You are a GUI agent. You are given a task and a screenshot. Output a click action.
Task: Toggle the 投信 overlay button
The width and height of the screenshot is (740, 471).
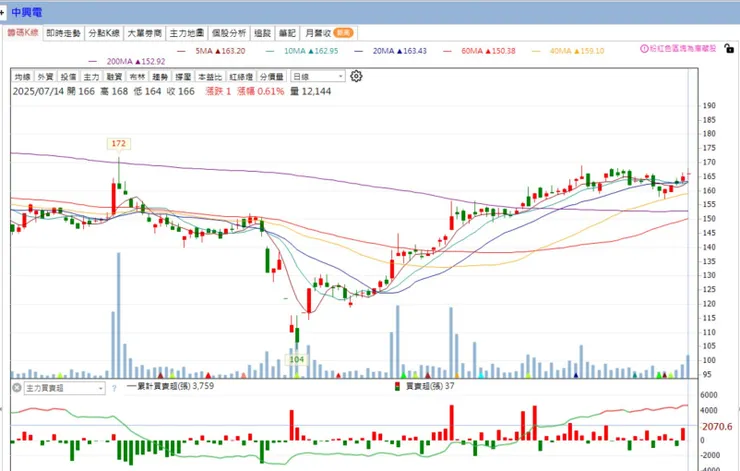[x=68, y=76]
